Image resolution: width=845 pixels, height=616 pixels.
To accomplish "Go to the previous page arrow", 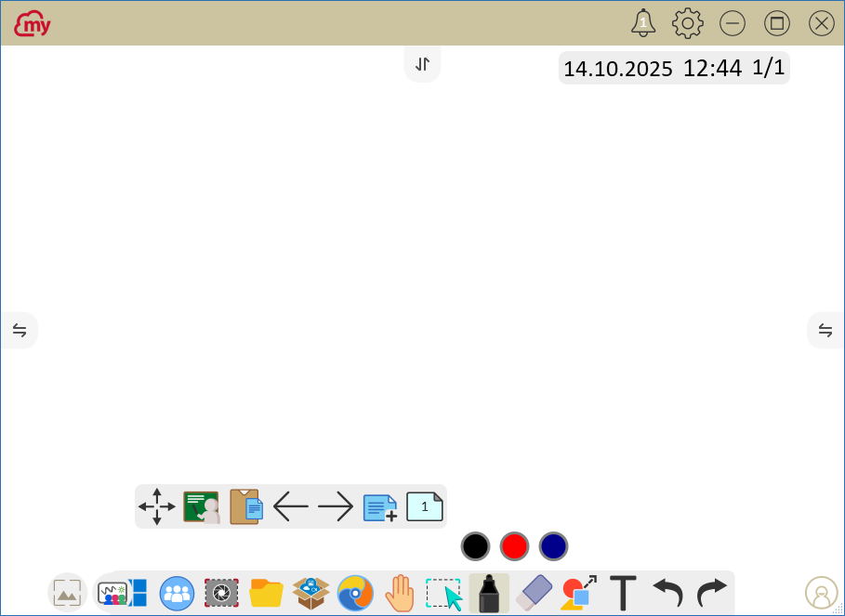I will [x=291, y=507].
